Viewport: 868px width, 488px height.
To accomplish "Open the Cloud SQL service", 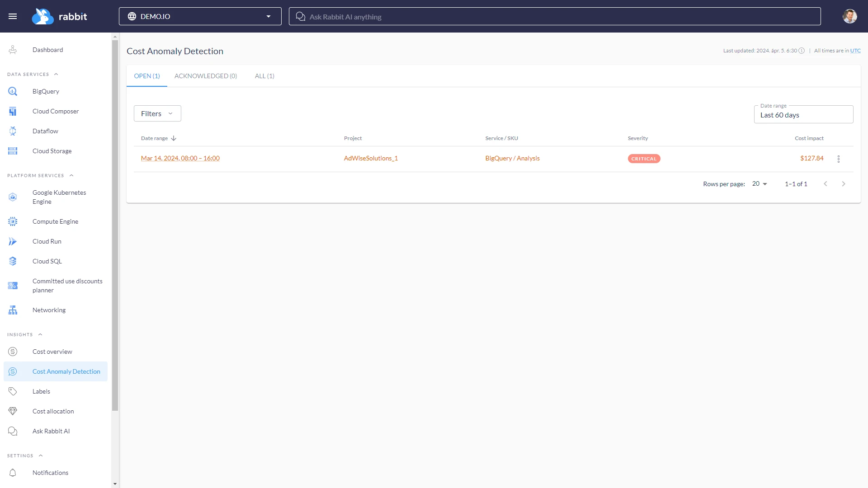I will [47, 261].
